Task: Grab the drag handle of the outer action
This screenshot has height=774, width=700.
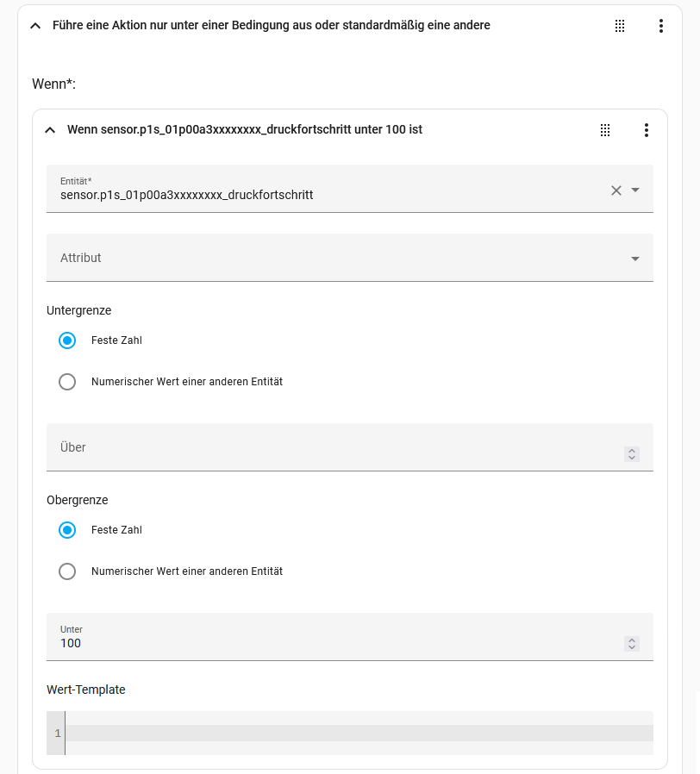Action: point(620,26)
